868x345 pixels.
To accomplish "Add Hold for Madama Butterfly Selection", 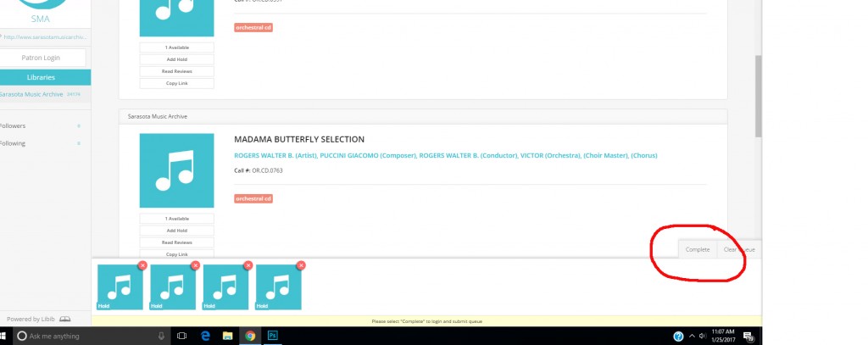I will click(x=176, y=231).
